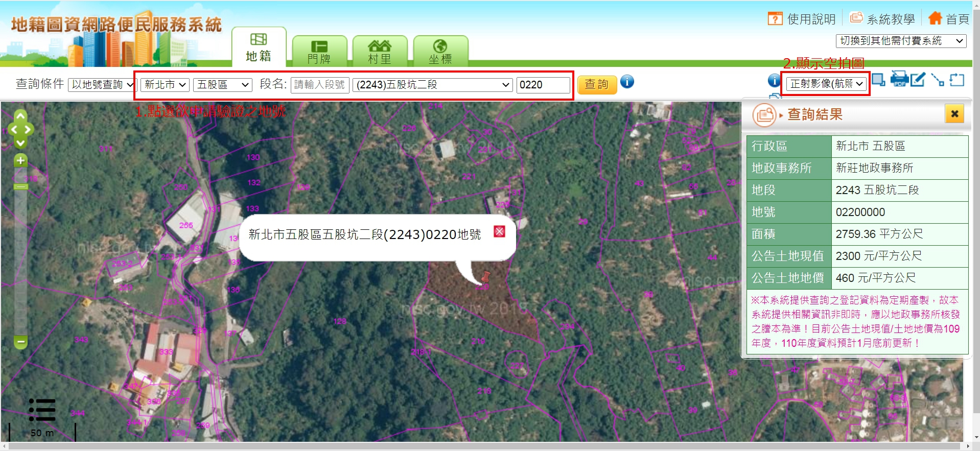Screen dimensions: 980x451
Task: Click the PDF print icon
Action: click(x=899, y=80)
